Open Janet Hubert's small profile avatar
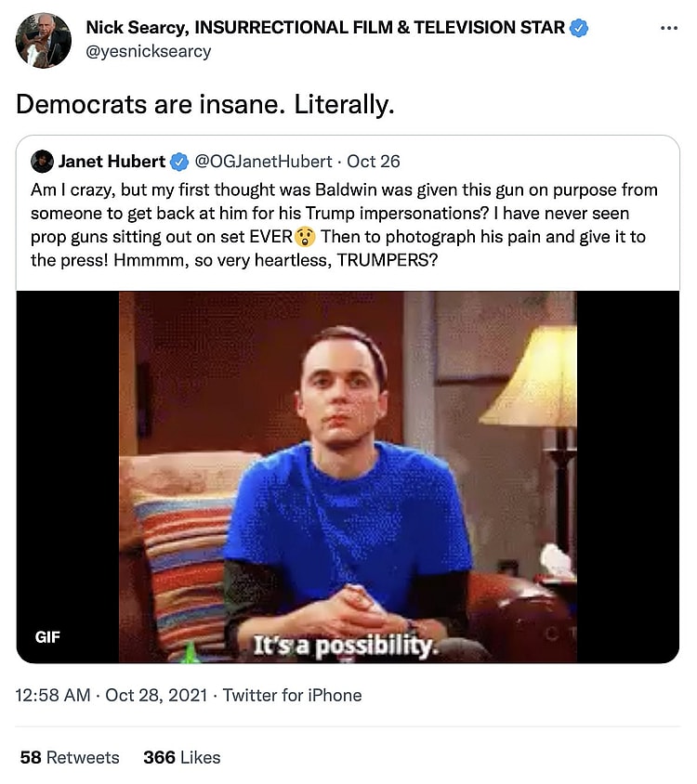 coord(42,162)
